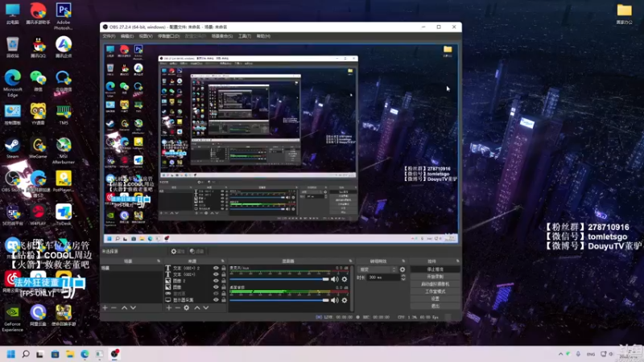Image resolution: width=644 pixels, height=362 pixels.
Task: Move selected scene down with arrow
Action: click(x=133, y=308)
